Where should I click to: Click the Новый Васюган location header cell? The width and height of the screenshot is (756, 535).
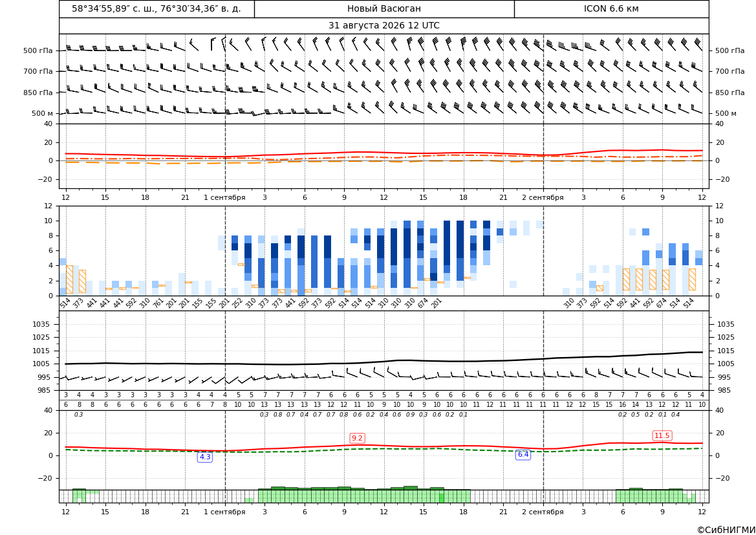click(x=384, y=8)
